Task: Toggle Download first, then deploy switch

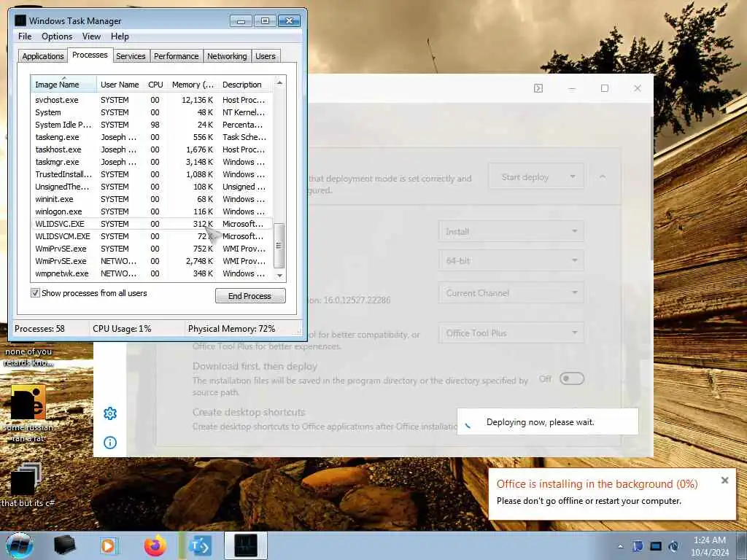Action: pos(572,378)
